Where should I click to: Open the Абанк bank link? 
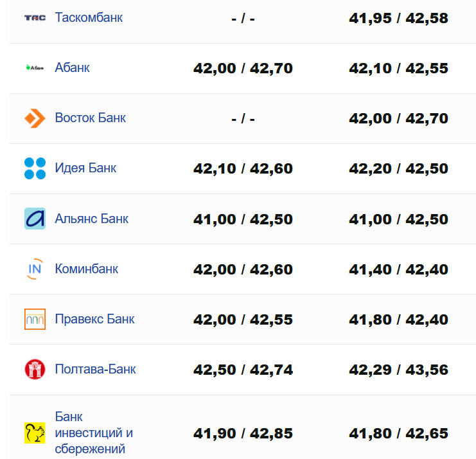point(73,67)
